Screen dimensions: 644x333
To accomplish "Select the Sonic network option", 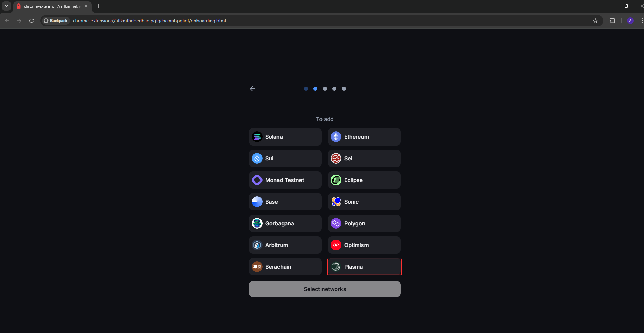I will click(x=364, y=202).
